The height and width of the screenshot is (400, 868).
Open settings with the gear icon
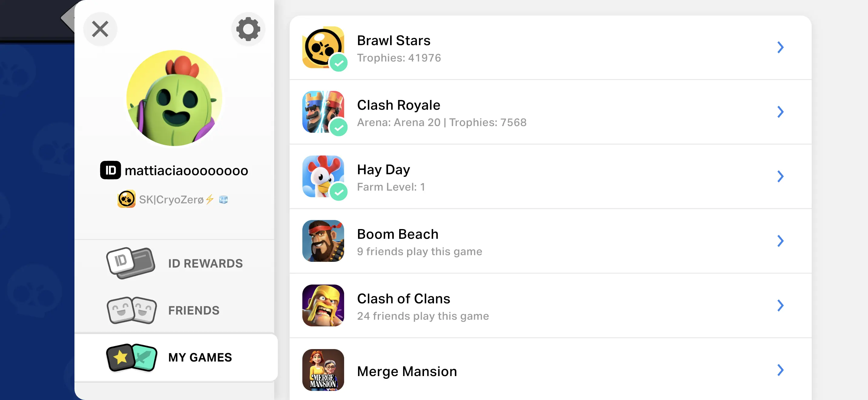[248, 29]
